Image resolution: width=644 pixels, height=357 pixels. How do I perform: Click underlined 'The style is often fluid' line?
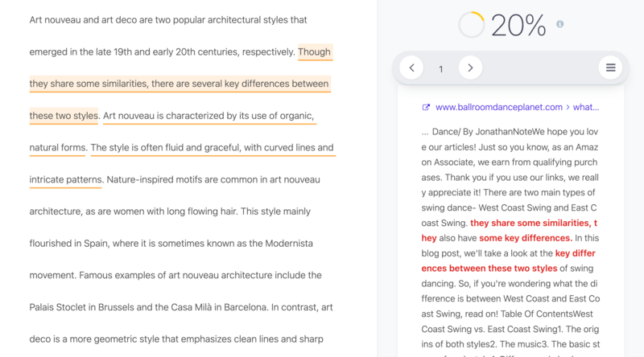pos(213,148)
